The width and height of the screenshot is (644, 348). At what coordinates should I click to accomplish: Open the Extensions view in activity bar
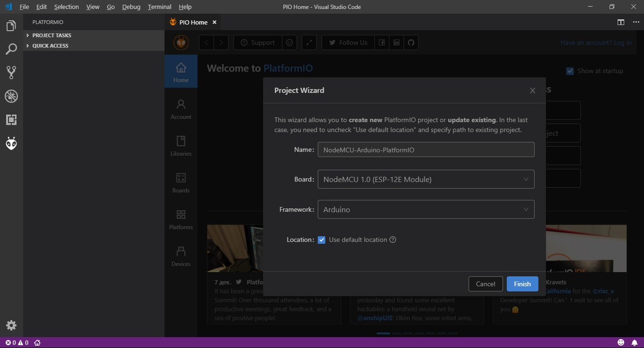click(11, 120)
